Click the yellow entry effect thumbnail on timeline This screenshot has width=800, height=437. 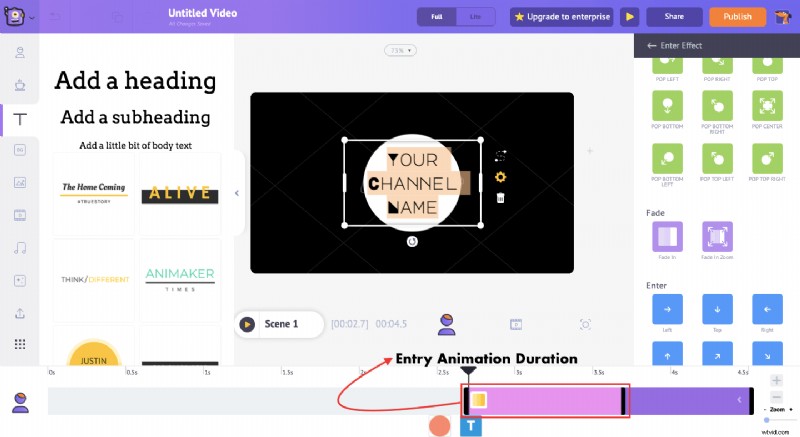tap(478, 400)
